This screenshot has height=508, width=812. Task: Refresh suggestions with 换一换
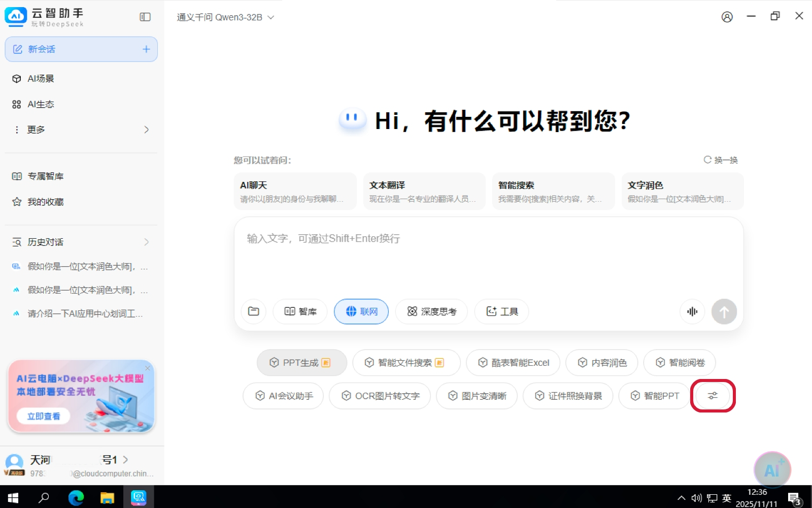(x=721, y=160)
